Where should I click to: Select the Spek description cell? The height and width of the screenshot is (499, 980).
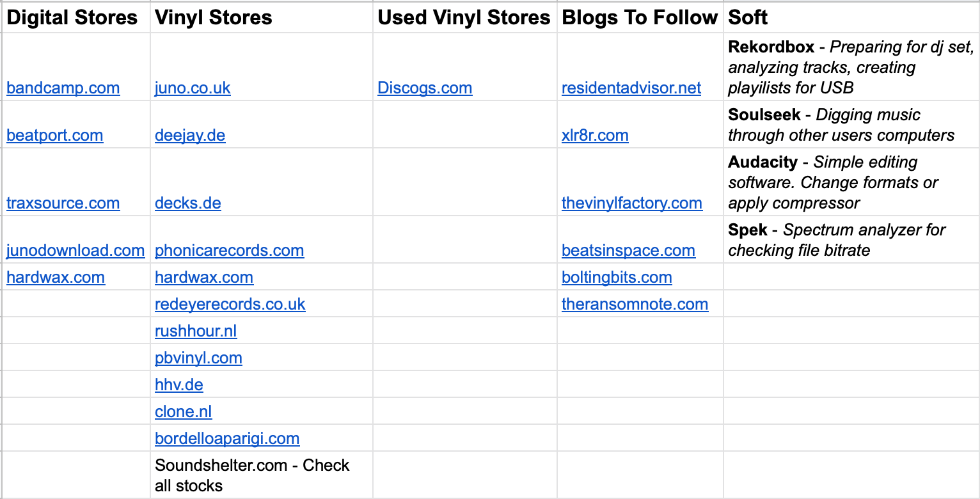pyautogui.click(x=851, y=239)
